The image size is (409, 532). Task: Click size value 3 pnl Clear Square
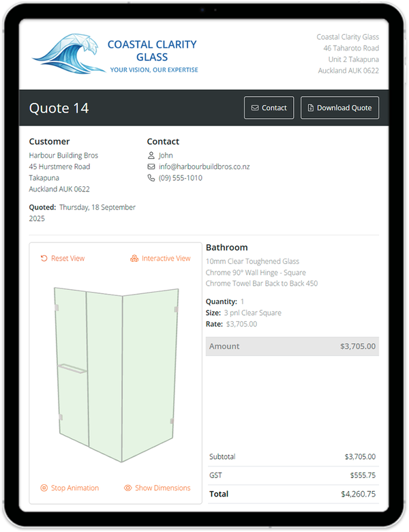point(253,313)
